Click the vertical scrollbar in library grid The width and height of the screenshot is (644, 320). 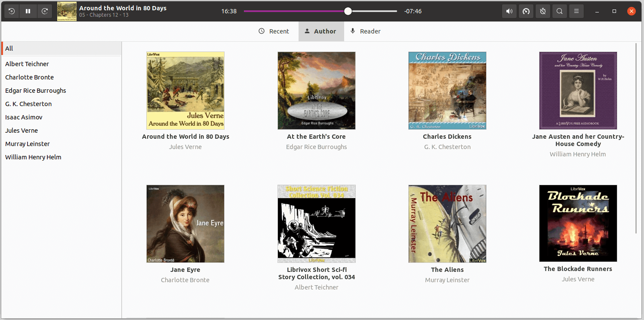tap(637, 137)
